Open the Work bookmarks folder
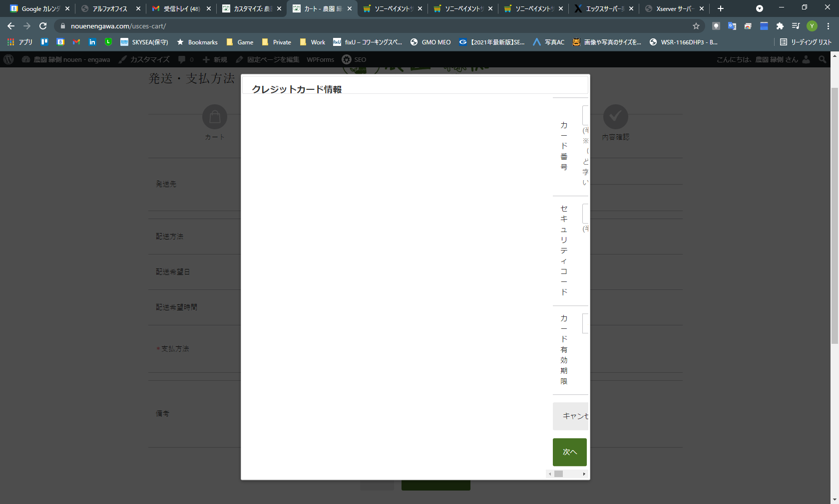Screen dimensions: 839x504 tap(312, 42)
